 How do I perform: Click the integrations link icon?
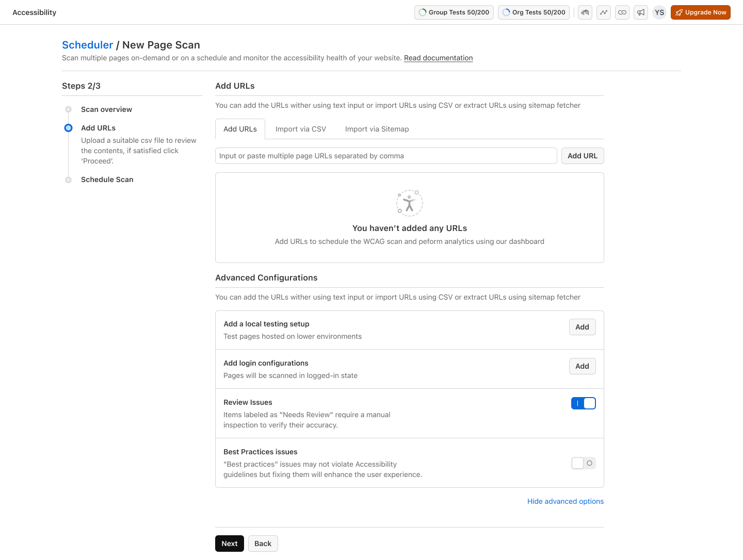622,12
